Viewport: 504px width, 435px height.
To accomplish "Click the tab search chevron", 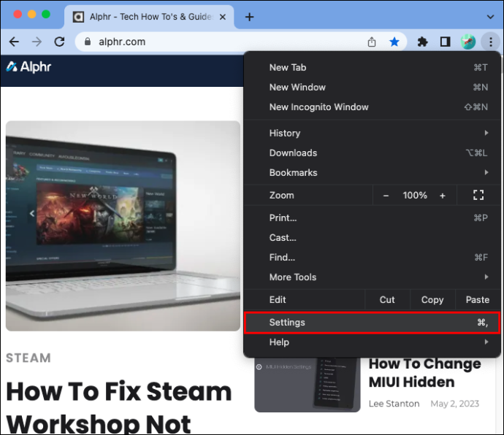I will [x=491, y=17].
